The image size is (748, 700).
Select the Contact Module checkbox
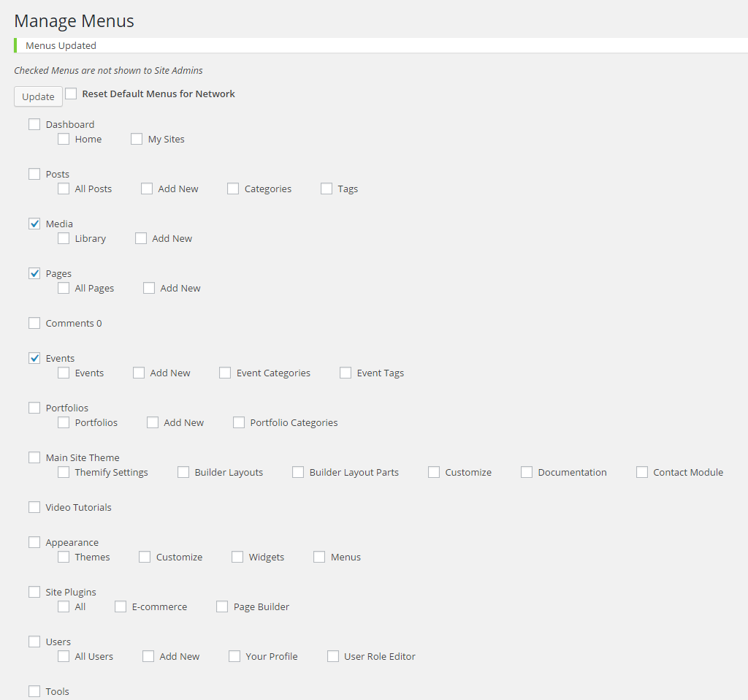642,472
